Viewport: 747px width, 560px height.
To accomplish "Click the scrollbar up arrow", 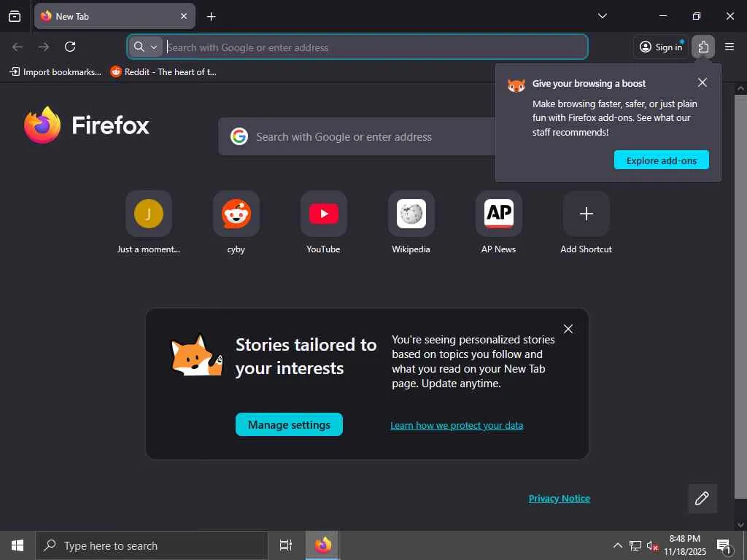I will point(740,88).
